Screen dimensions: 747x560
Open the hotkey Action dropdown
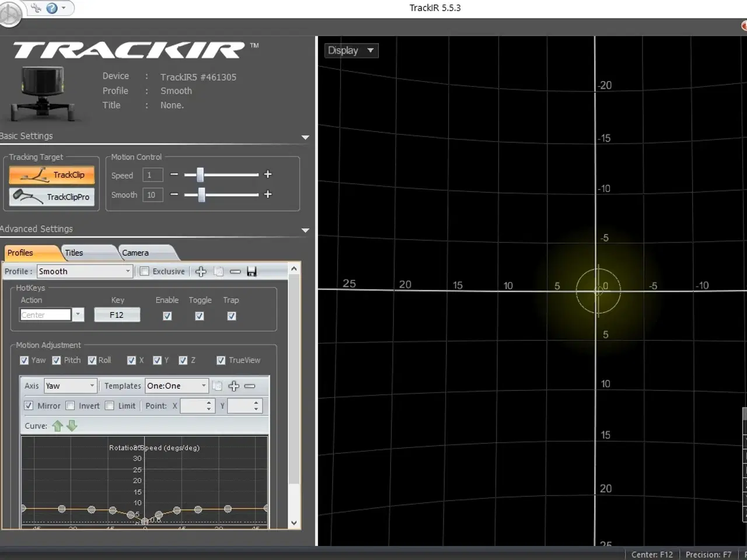78,314
